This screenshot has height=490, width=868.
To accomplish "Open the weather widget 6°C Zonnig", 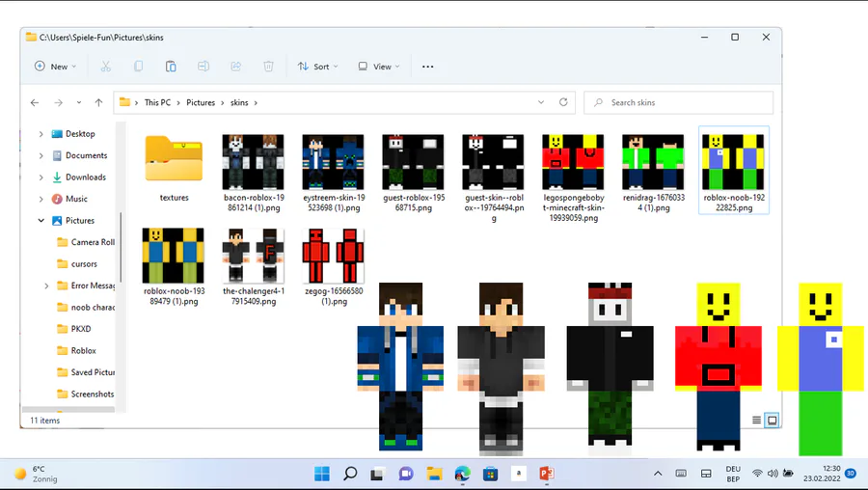I will (x=37, y=474).
